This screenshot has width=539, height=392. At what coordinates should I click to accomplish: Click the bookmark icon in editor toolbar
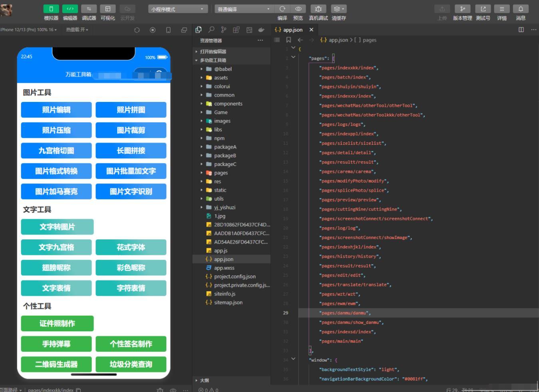tap(288, 40)
